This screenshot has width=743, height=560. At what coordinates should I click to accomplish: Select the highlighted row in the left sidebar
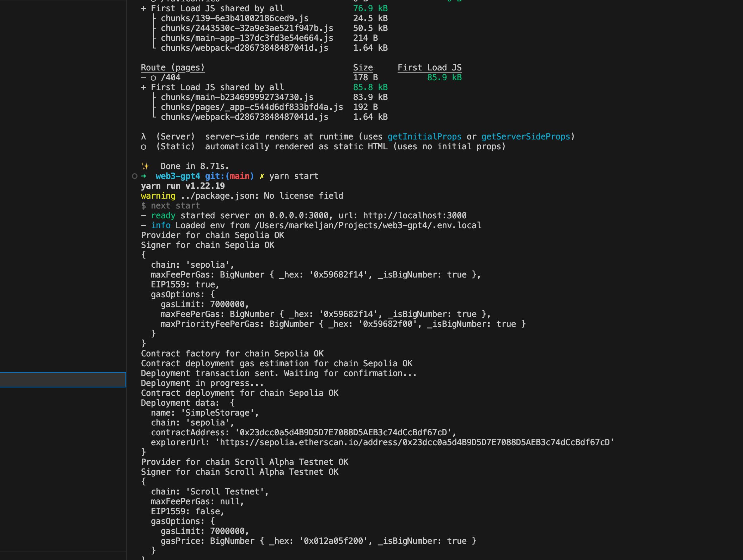63,380
